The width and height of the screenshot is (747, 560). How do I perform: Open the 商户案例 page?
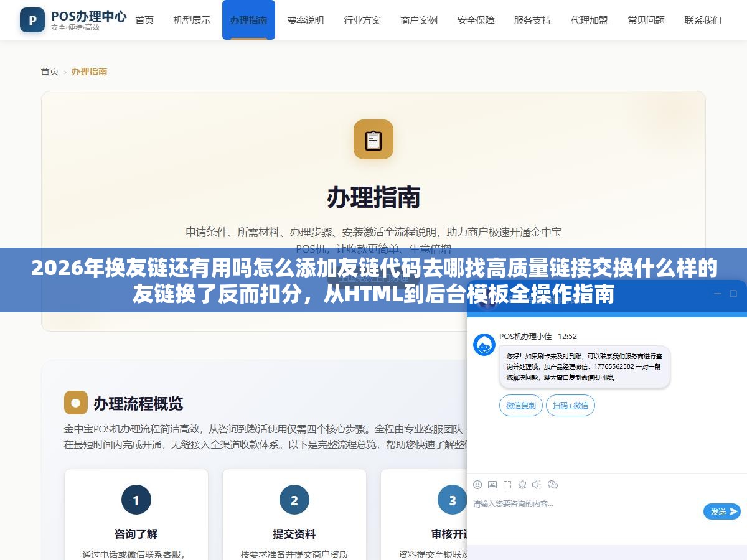tap(419, 20)
